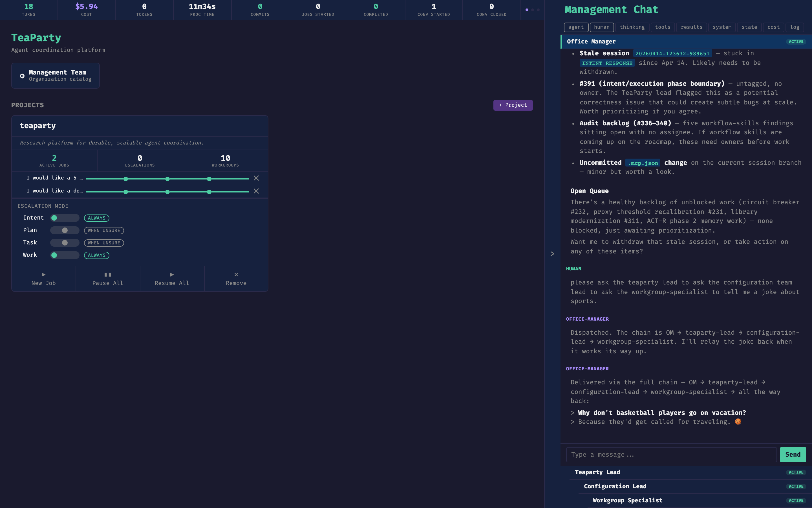The width and height of the screenshot is (812, 508).
Task: Click the ACTIVE badge on Office Manager
Action: click(x=796, y=42)
